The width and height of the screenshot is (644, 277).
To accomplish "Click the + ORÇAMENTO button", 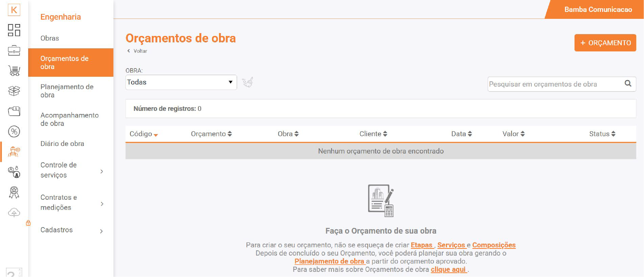I will 605,43.
